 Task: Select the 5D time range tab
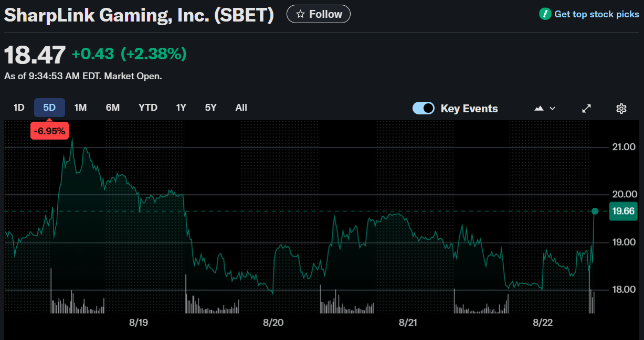(49, 108)
